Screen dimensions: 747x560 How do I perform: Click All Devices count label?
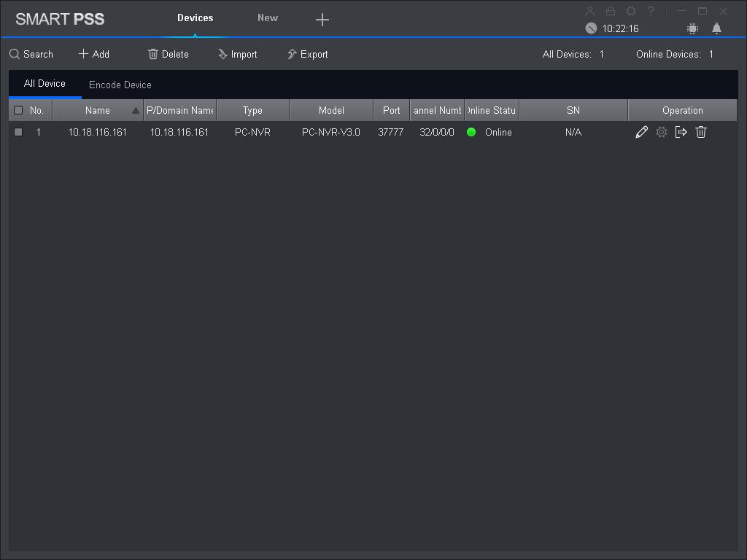573,54
